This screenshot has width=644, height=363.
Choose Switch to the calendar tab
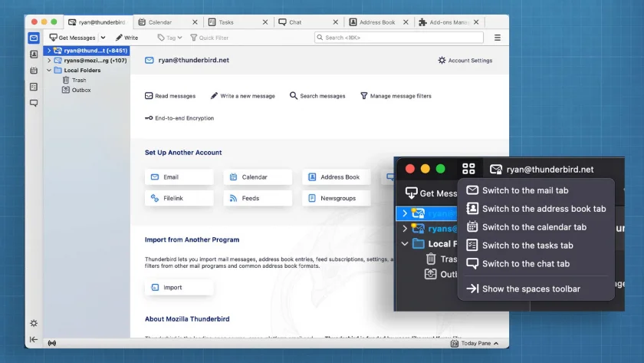[x=536, y=227]
